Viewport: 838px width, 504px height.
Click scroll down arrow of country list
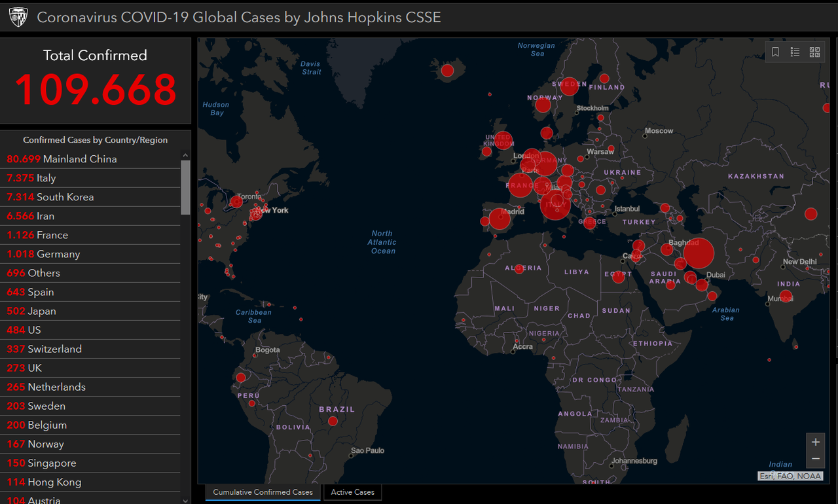(x=185, y=500)
